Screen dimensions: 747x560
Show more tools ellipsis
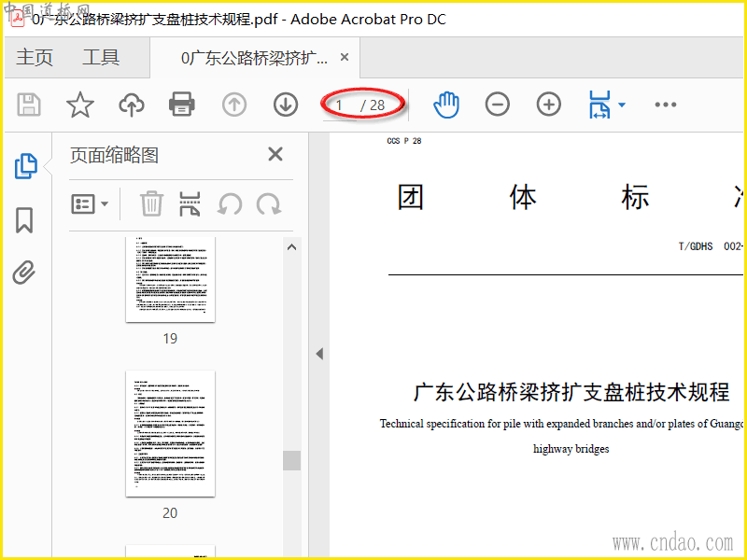click(666, 105)
